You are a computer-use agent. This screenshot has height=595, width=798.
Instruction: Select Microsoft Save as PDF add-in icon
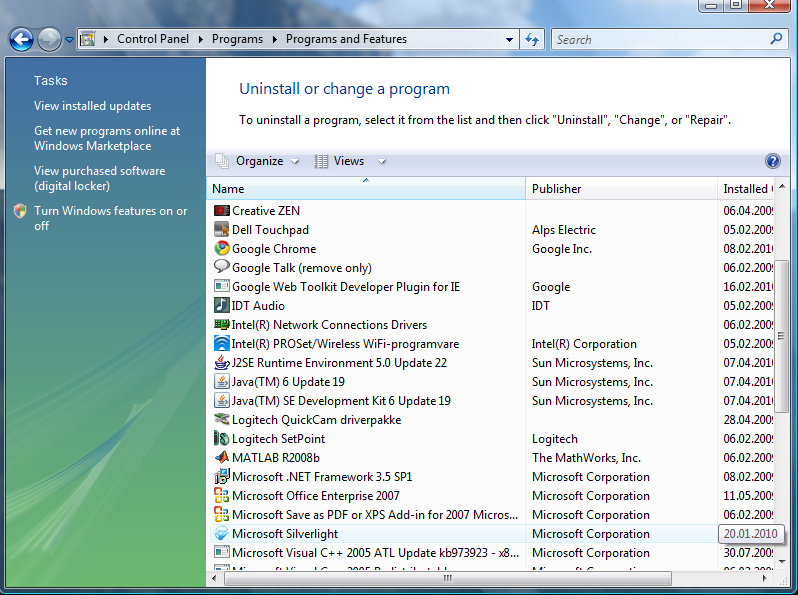[x=221, y=514]
